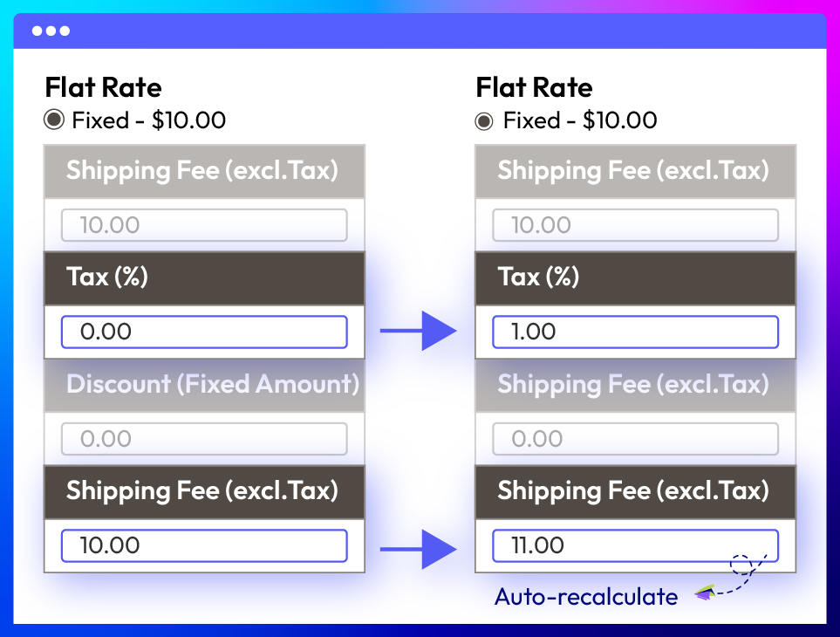
Task: Click the greyed 0.00 field in right panel
Action: (x=635, y=439)
